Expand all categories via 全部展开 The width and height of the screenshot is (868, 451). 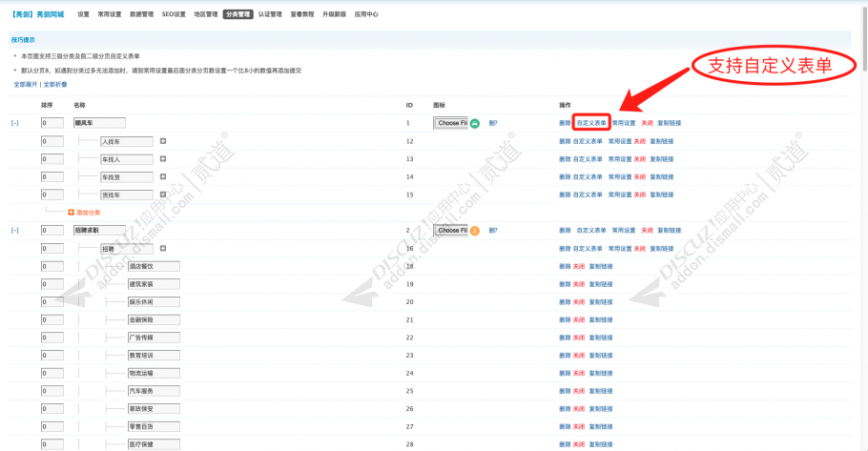26,85
